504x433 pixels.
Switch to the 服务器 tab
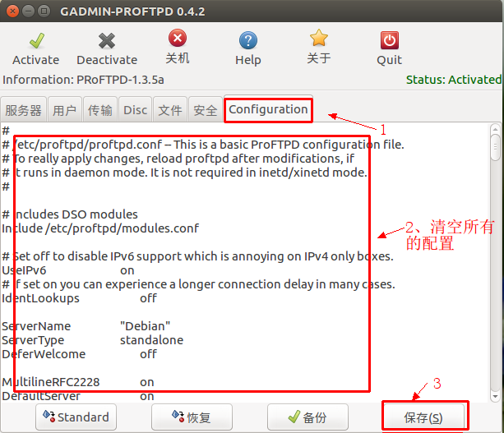(23, 110)
